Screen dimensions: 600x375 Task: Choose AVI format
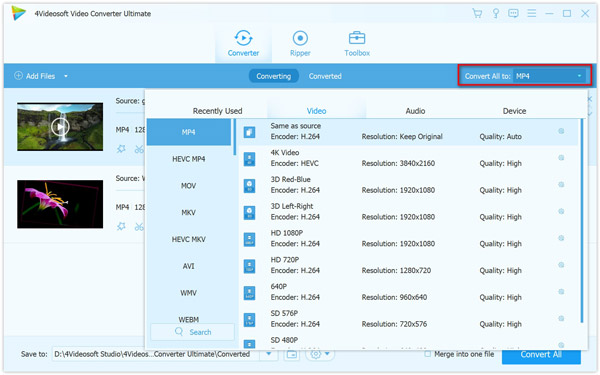tap(189, 266)
